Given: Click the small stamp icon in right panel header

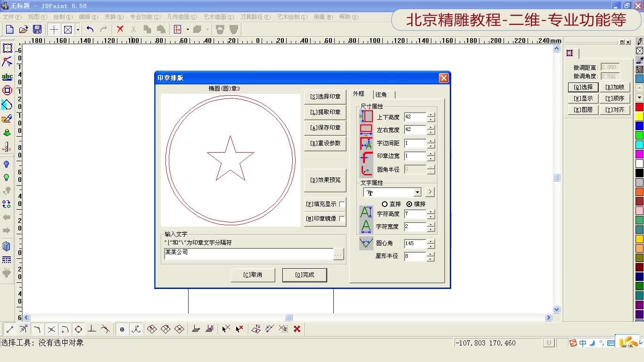Looking at the screenshot, I should (x=570, y=53).
